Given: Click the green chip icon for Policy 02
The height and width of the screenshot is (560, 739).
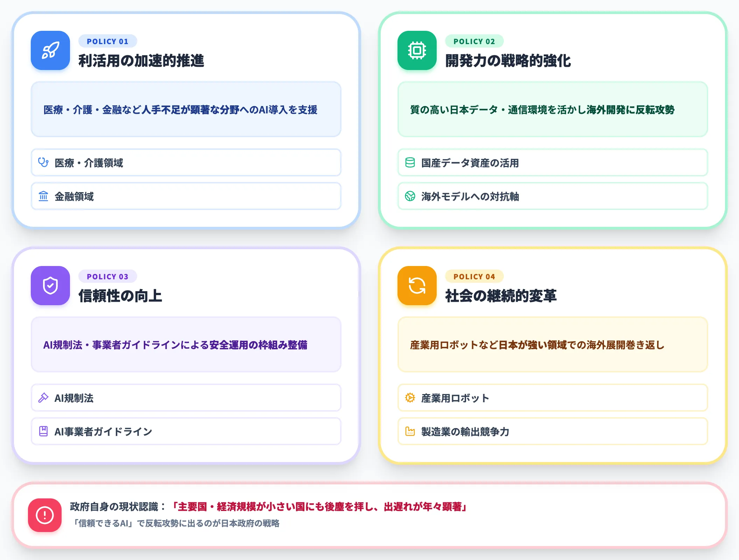Looking at the screenshot, I should [417, 50].
